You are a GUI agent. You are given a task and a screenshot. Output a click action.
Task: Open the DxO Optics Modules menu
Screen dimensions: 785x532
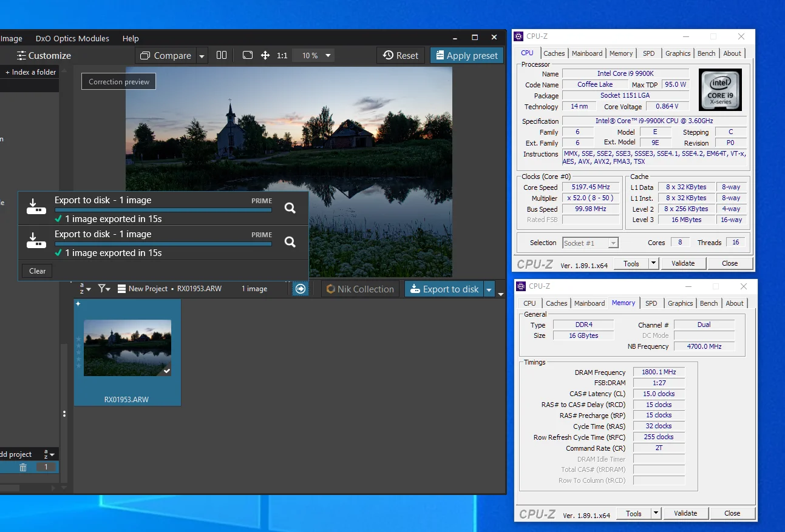pyautogui.click(x=72, y=38)
